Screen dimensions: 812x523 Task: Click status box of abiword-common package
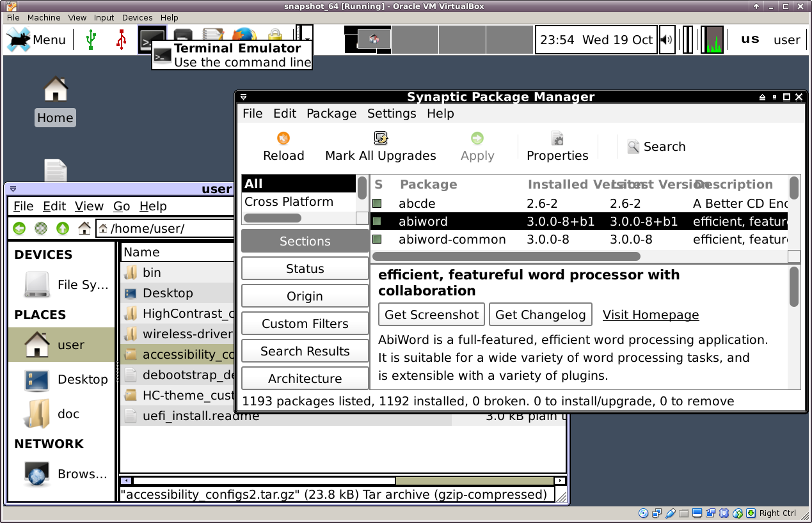[x=378, y=240]
